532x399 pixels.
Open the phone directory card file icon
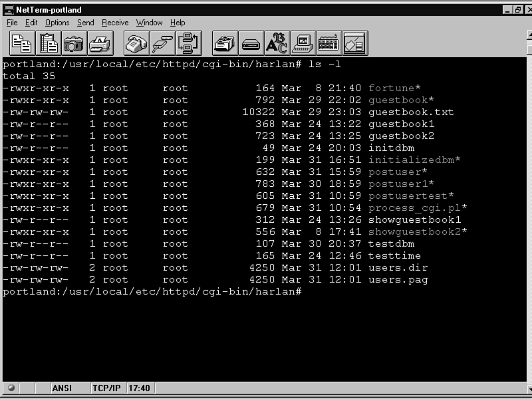[225, 44]
